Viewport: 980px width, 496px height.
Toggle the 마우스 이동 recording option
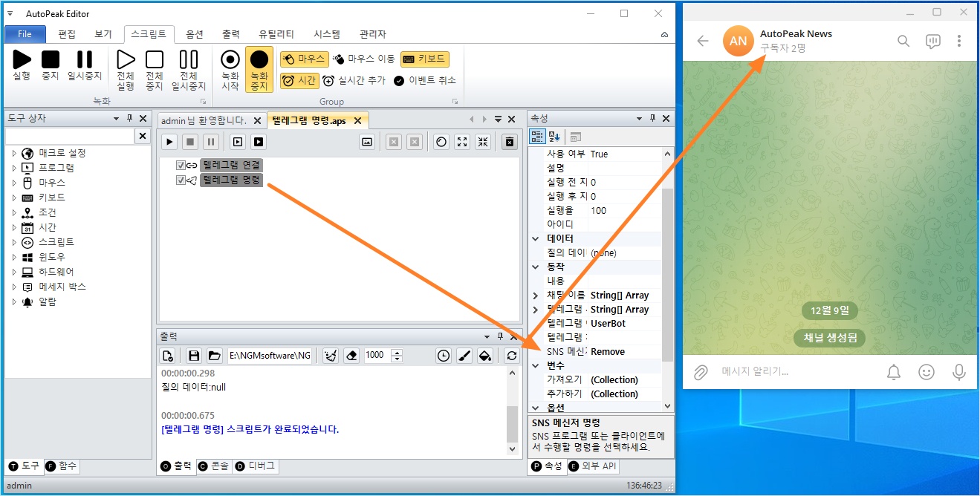click(364, 59)
